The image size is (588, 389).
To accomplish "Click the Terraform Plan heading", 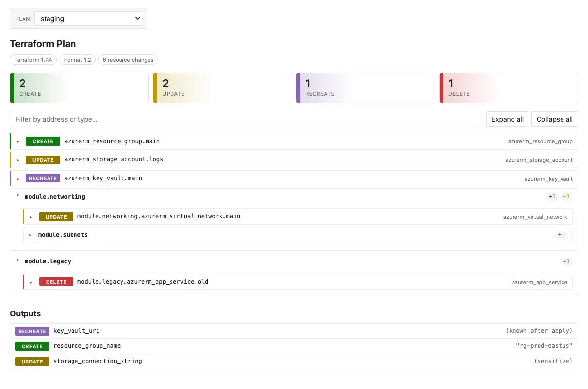I will (43, 44).
